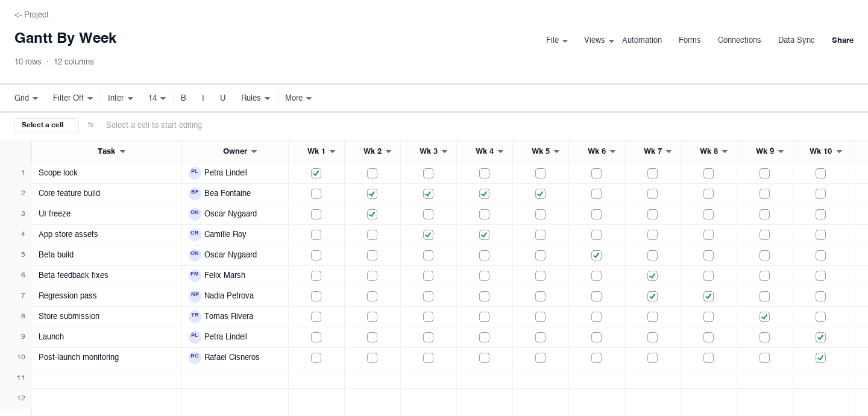The height and width of the screenshot is (416, 868).
Task: Click Petra Lindell's avatar in the Scope lock row
Action: click(195, 173)
